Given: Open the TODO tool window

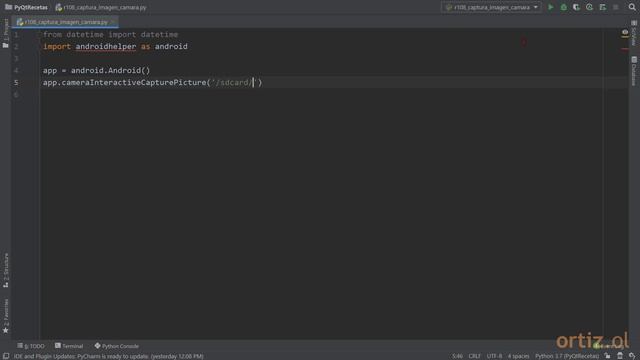Looking at the screenshot, I should click(x=31, y=346).
